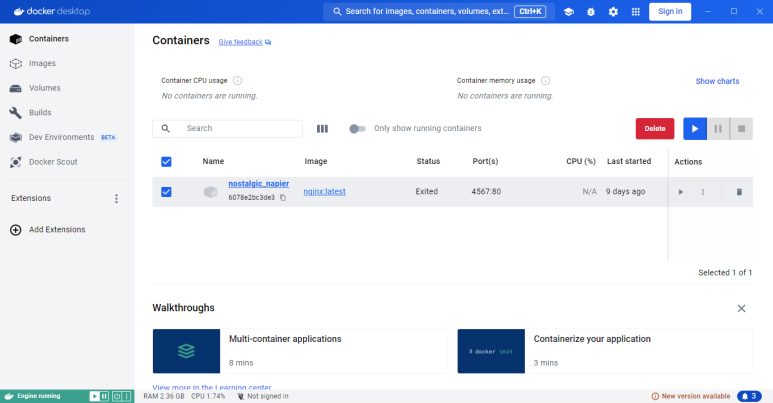Screen dimensions: 773x403
Task: Click port 4567:80 value
Action: pyautogui.click(x=486, y=192)
